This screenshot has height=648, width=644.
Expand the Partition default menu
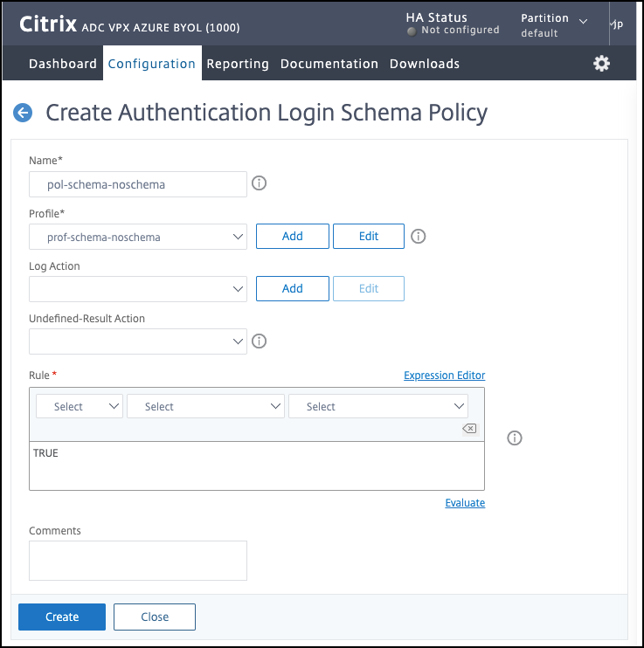[554, 25]
